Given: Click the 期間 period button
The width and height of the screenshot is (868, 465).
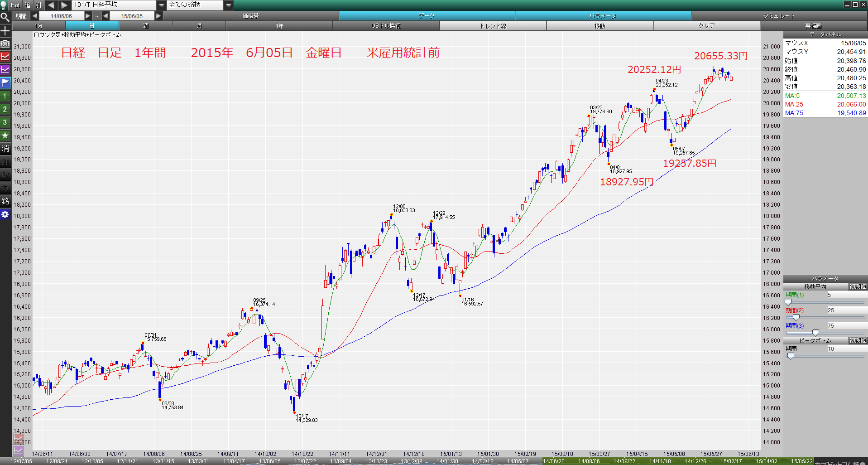Looking at the screenshot, I should (21, 16).
